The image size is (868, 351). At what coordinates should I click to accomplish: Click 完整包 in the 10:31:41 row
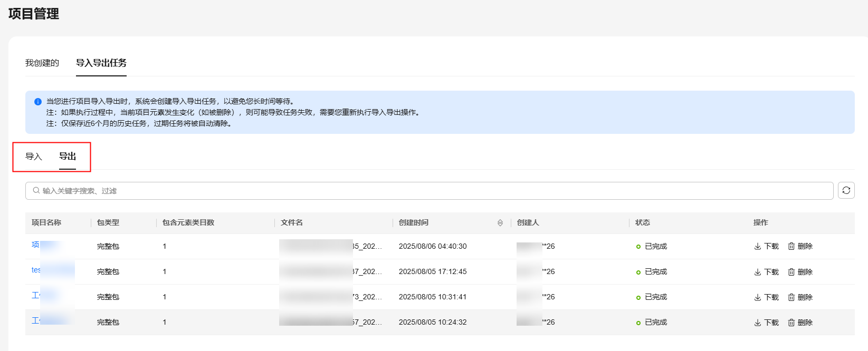(108, 297)
